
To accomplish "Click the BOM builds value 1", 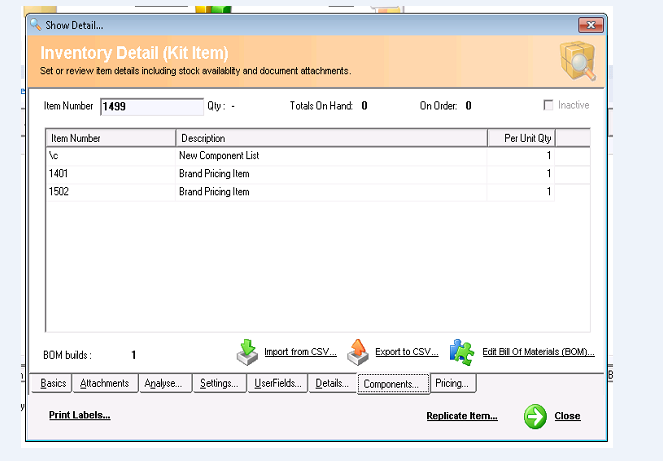I will coord(134,355).
